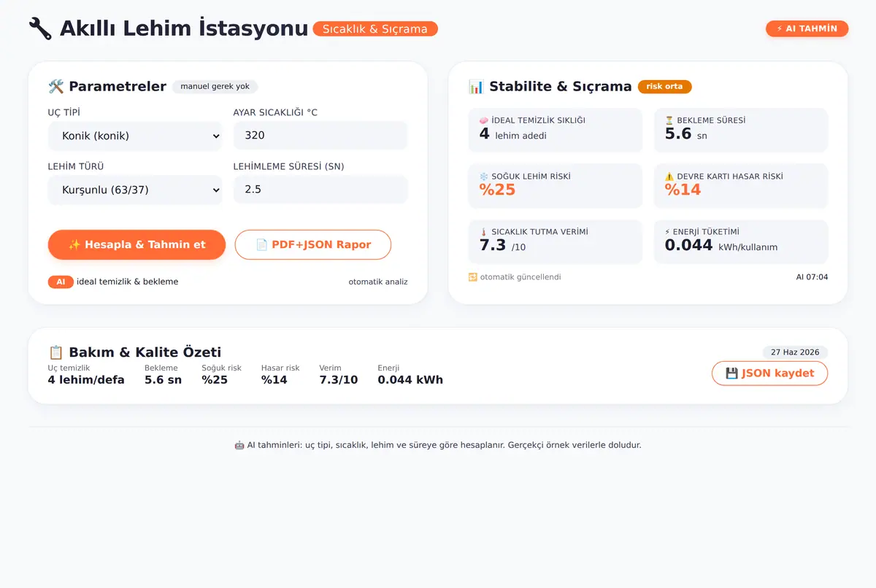Click the Sıcaklık & Sıçrama title badge
This screenshot has width=876, height=588.
tap(375, 29)
